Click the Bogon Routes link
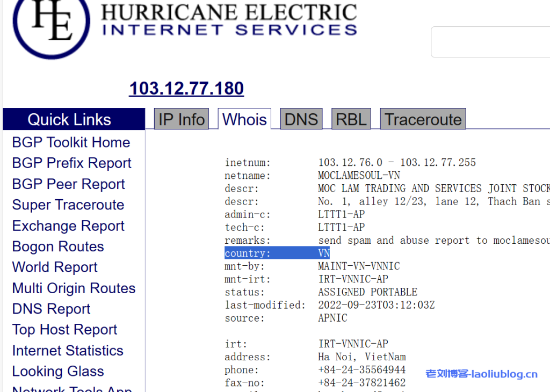The image size is (550, 392). pos(58,247)
